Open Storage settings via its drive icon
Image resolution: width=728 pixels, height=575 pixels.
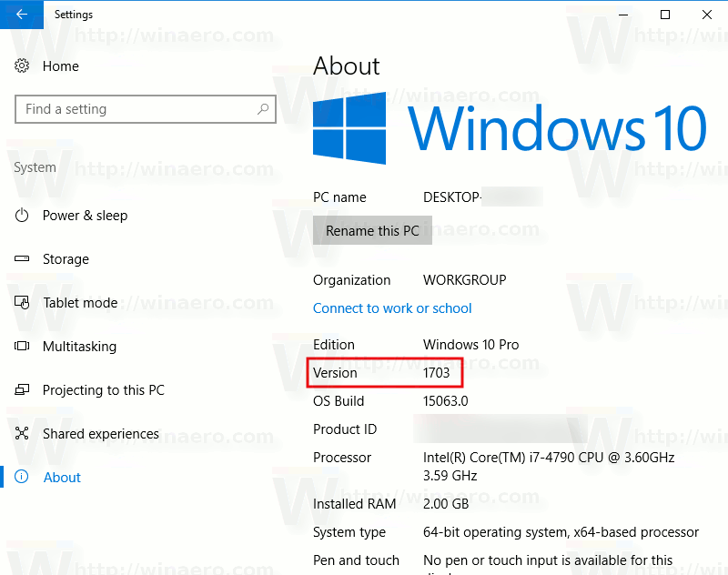coord(22,259)
